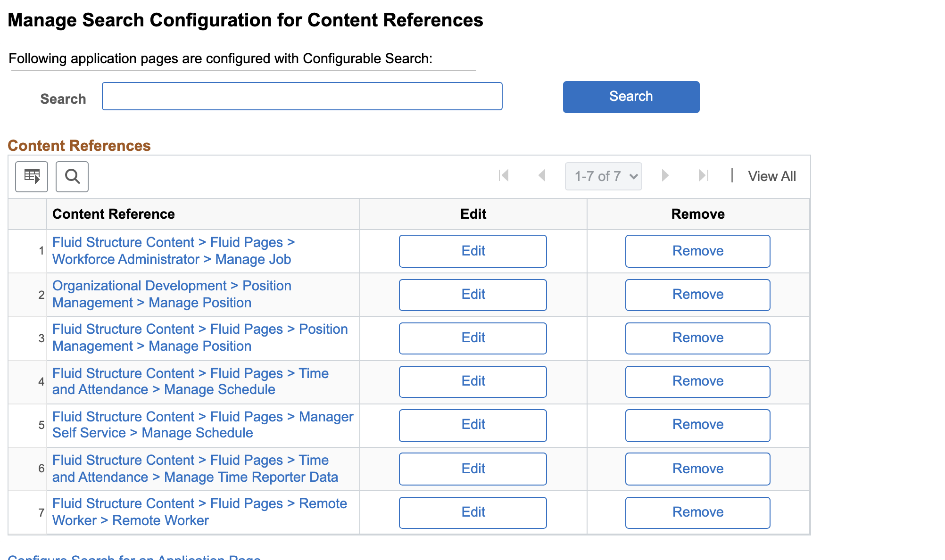Jump to the last page of rows
This screenshot has height=560, width=945.
tap(703, 176)
